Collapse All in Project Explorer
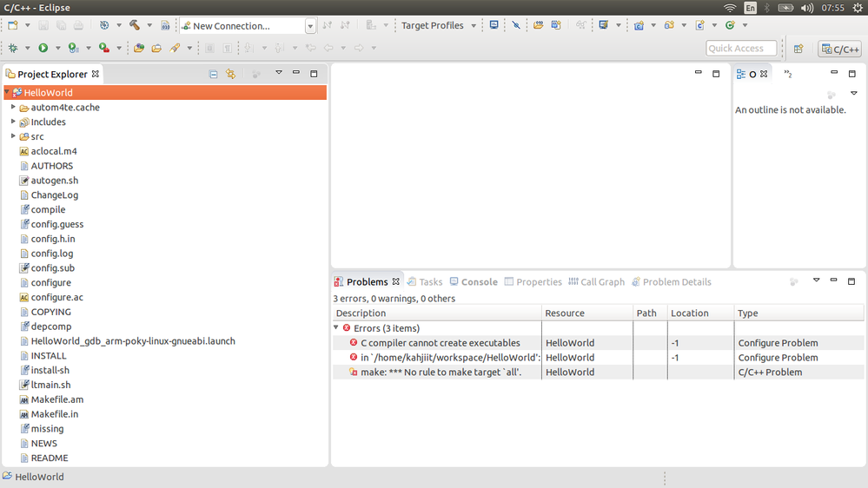 (213, 74)
